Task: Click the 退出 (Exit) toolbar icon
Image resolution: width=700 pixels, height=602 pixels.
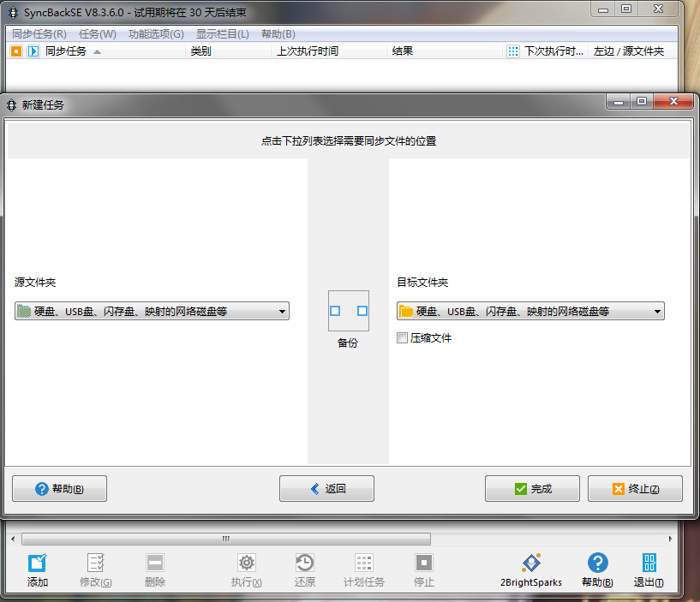Action: pyautogui.click(x=649, y=563)
